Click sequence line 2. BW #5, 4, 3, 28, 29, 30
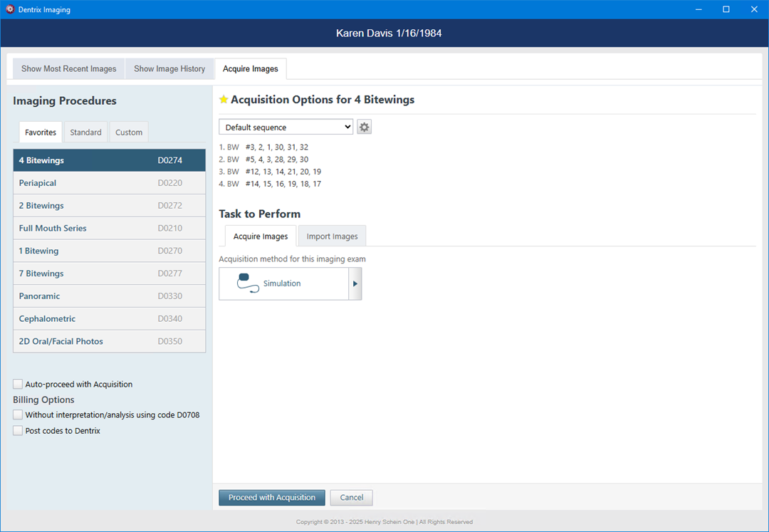Viewport: 769px width, 532px height. point(263,160)
